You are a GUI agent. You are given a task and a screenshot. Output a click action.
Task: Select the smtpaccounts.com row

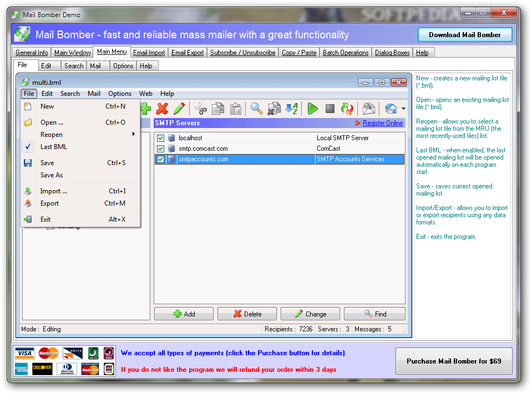click(280, 159)
